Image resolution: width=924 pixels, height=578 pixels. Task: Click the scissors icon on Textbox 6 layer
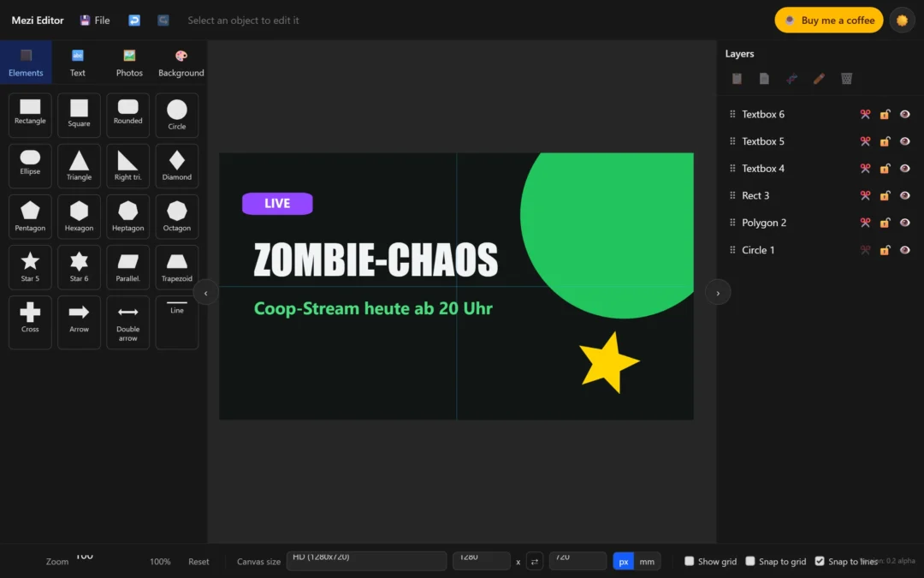(x=865, y=114)
